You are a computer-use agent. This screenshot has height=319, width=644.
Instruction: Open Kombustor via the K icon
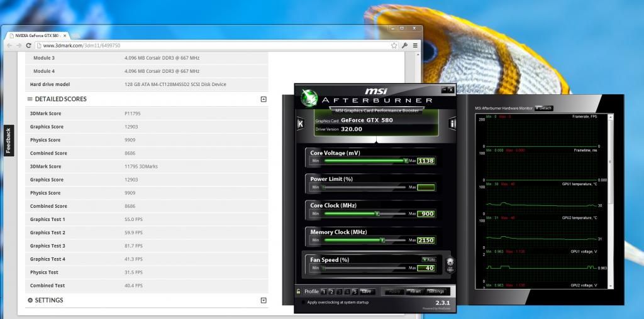[300, 124]
